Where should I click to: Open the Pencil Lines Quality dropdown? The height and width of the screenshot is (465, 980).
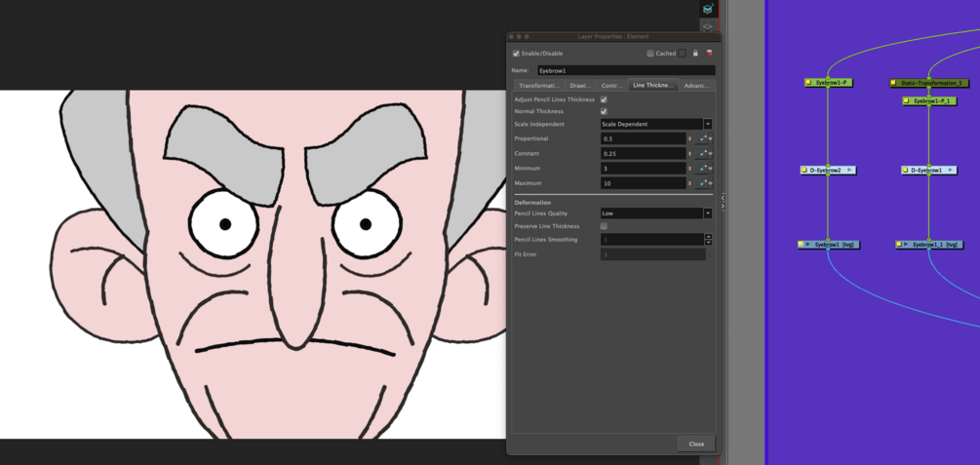[x=656, y=213]
